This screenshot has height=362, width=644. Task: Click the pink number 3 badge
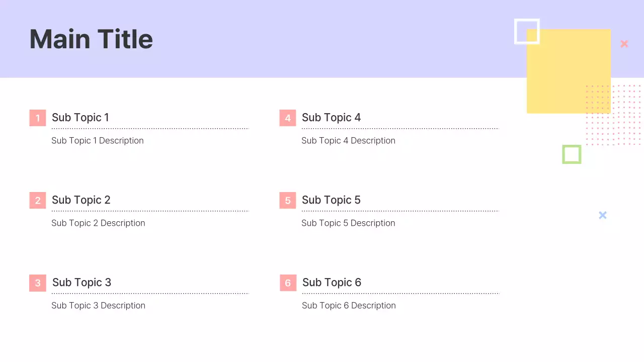pos(38,283)
